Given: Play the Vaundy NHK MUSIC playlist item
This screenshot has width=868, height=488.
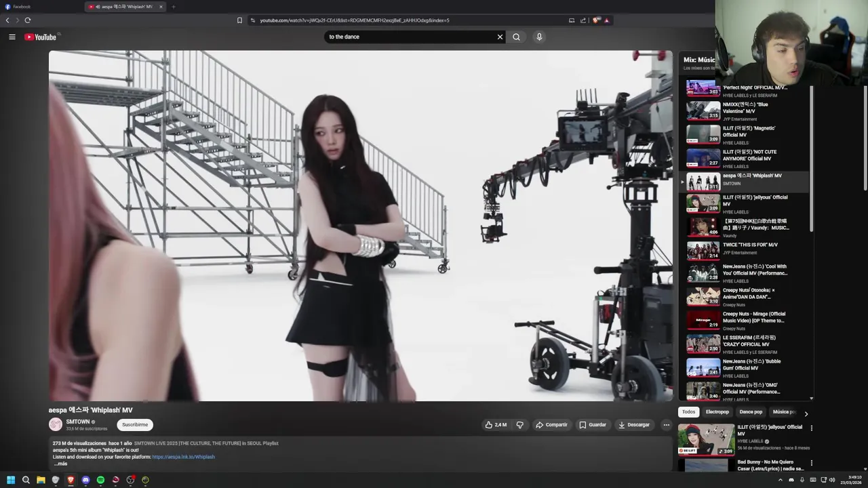Looking at the screenshot, I should pos(746,227).
